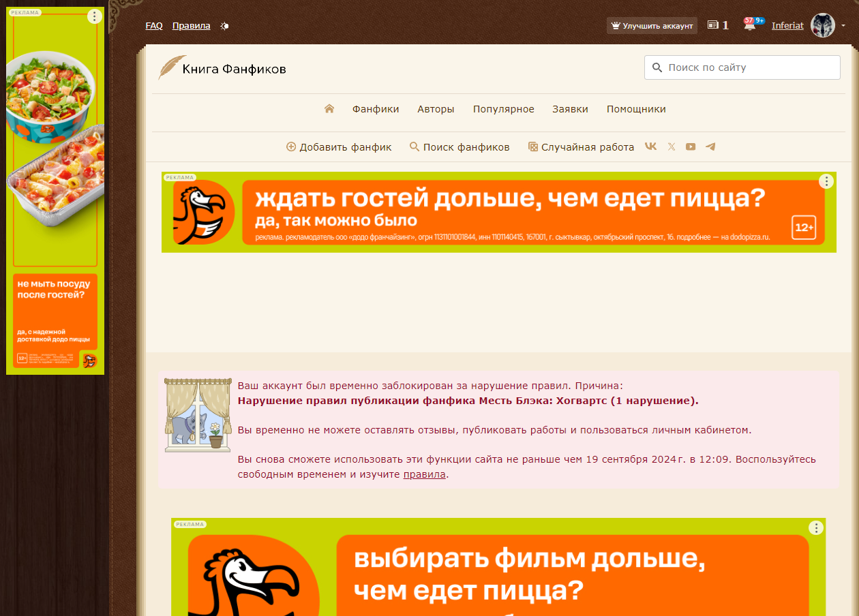Open the bottom banner ad options menu
Screen dimensions: 859x616
816,527
